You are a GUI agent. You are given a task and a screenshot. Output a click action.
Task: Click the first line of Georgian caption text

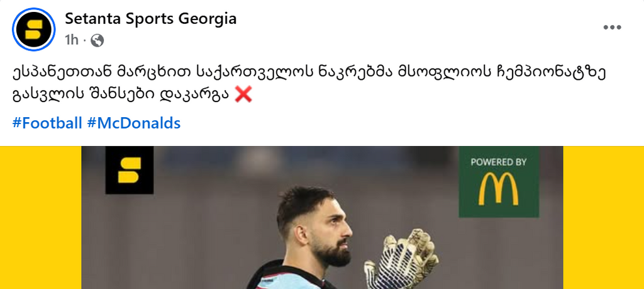click(309, 73)
